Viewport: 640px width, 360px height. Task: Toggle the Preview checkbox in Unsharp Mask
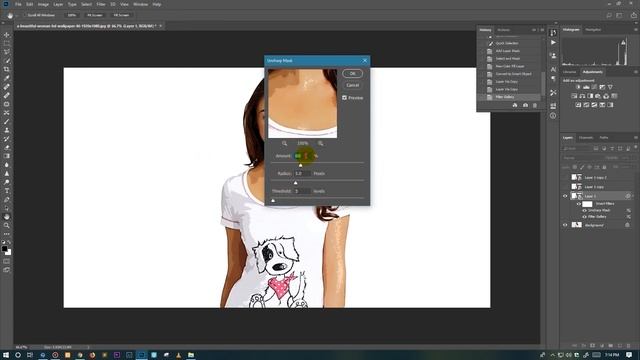point(344,98)
